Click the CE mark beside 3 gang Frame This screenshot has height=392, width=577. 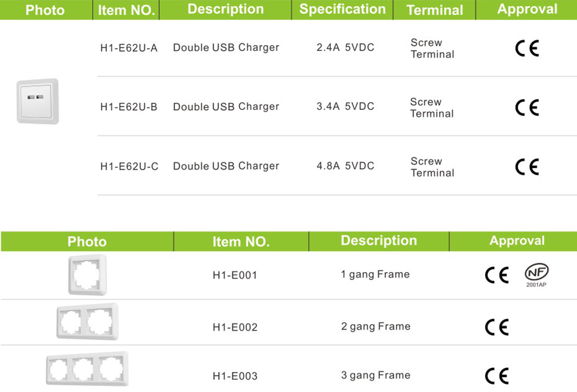(497, 376)
